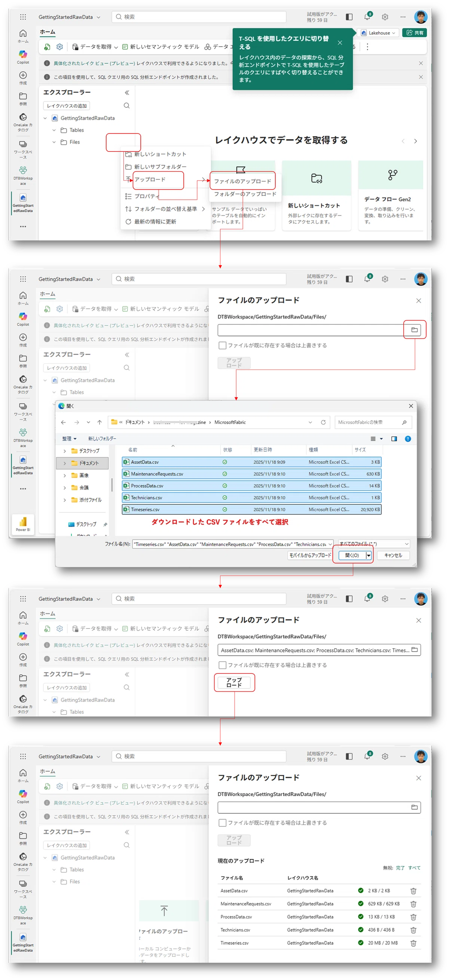The height and width of the screenshot is (980, 449).
Task: Expand the address bar history chevron
Action: (310, 422)
